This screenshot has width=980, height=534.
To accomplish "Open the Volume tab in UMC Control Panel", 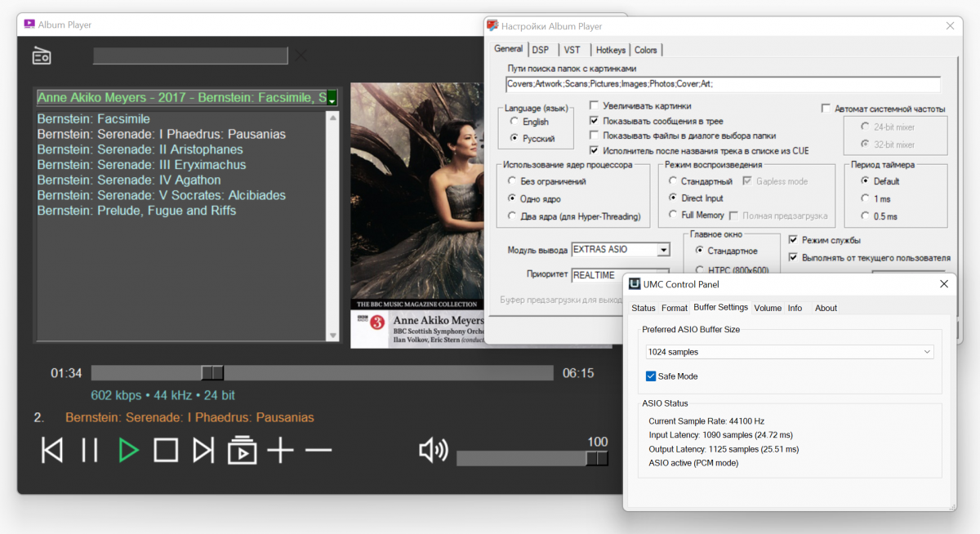I will coord(768,308).
